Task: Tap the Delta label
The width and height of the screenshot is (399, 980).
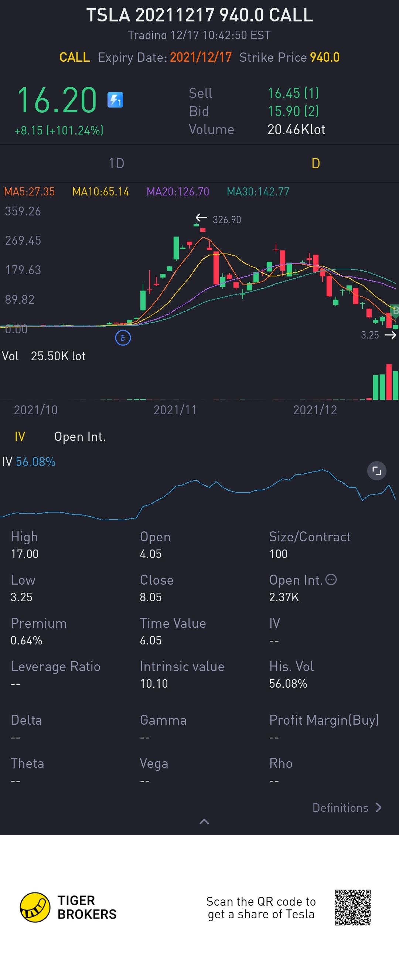Action: (26, 720)
